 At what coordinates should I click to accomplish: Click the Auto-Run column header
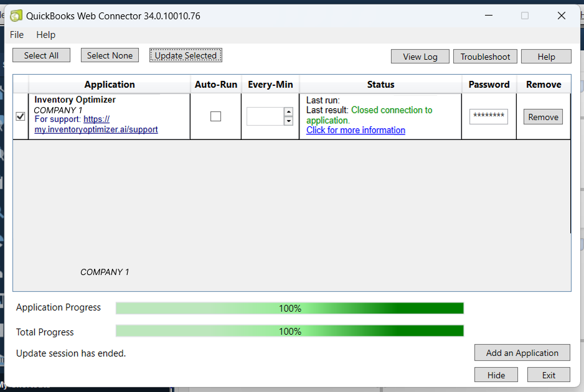pos(216,85)
